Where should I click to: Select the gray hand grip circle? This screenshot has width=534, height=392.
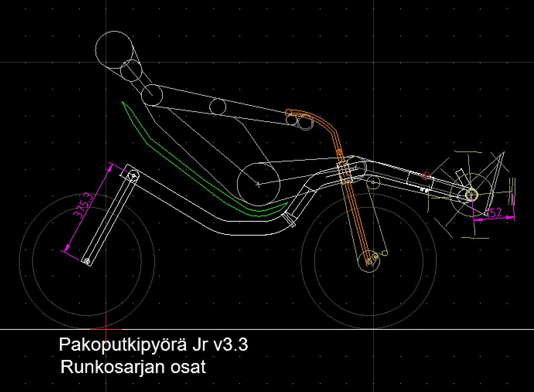click(x=305, y=122)
